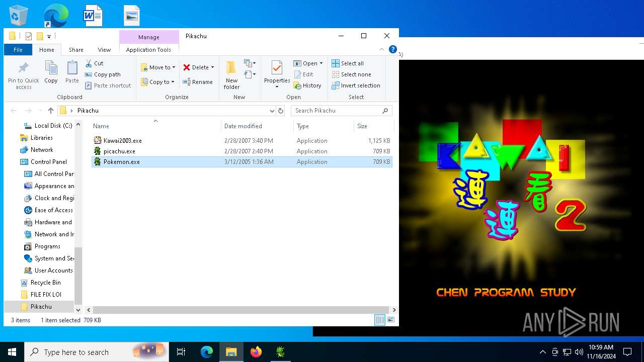
Task: Open Recycle Bin desktop icon
Action: coord(19,16)
